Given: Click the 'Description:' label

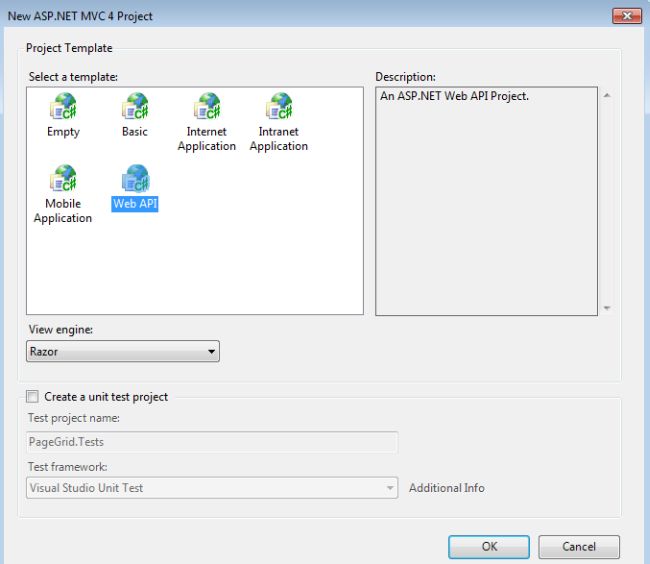Looking at the screenshot, I should pos(405,77).
